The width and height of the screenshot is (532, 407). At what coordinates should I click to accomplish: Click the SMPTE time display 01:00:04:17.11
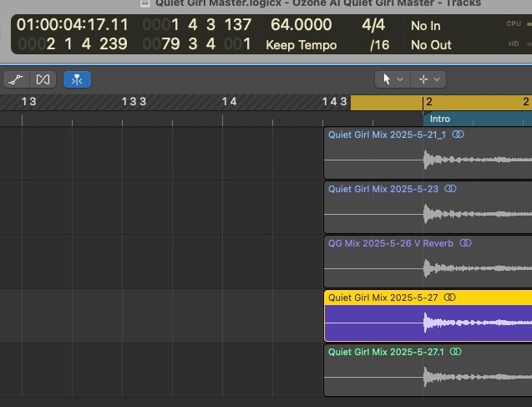[73, 25]
